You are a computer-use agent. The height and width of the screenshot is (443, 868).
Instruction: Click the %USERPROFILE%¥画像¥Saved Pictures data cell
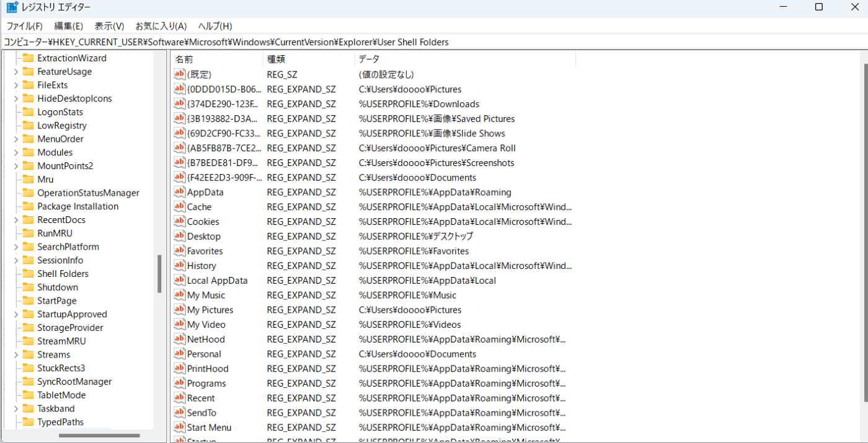coord(436,118)
